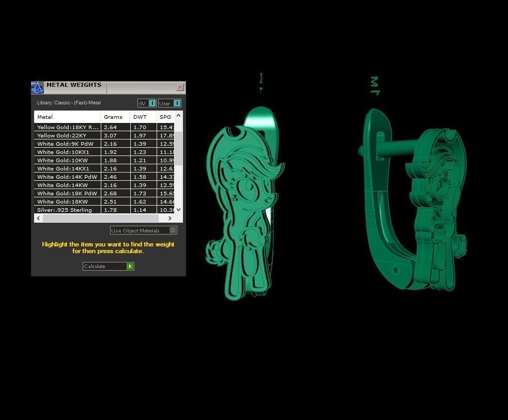The image size is (508, 420).
Task: Click the vertical scrollbar thumb in the metal list
Action: tap(178, 148)
